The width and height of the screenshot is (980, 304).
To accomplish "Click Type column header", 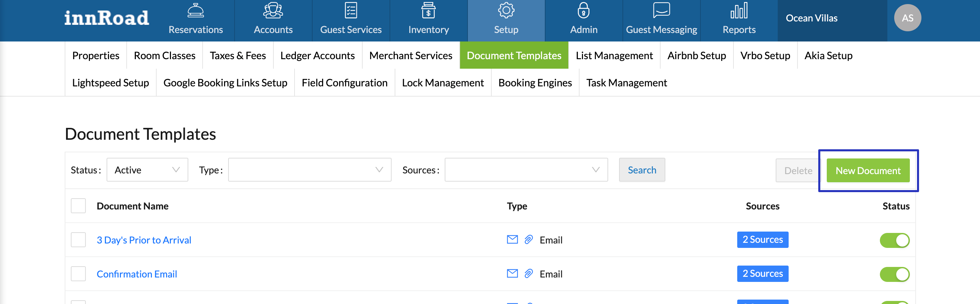I will click(517, 206).
